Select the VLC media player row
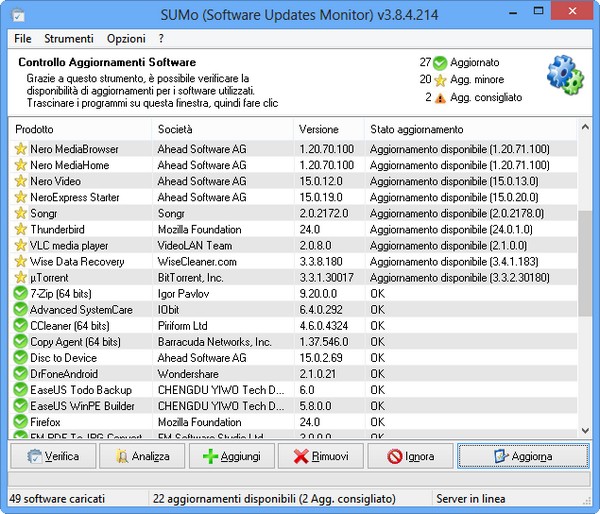The height and width of the screenshot is (514, 600). 293,245
